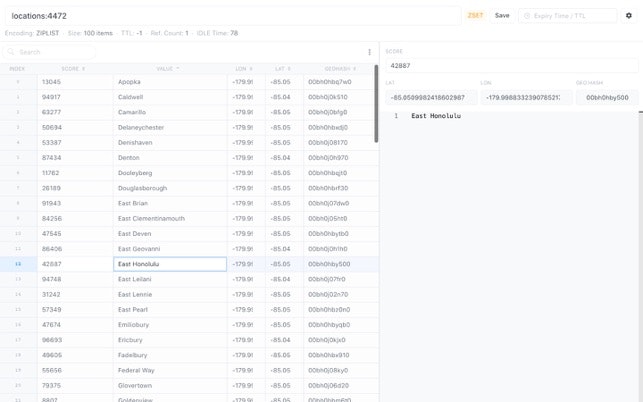Click geohash cell 00bh0hbx910

click(339, 355)
